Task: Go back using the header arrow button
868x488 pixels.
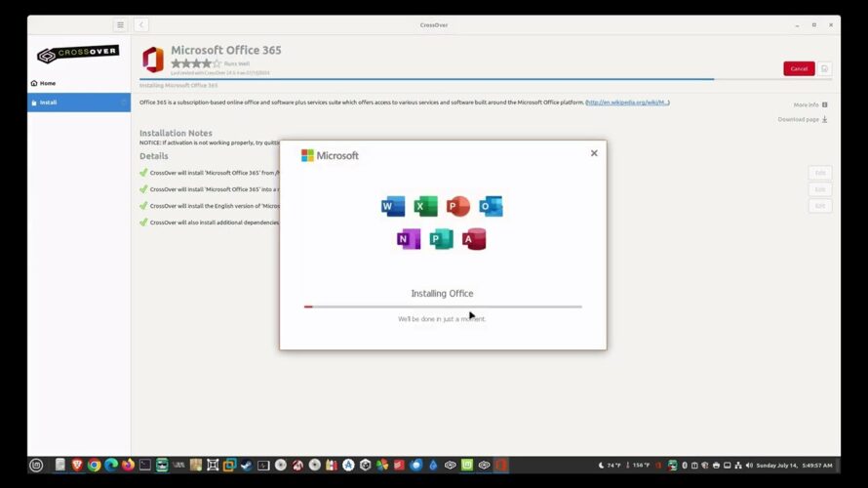Action: point(141,25)
